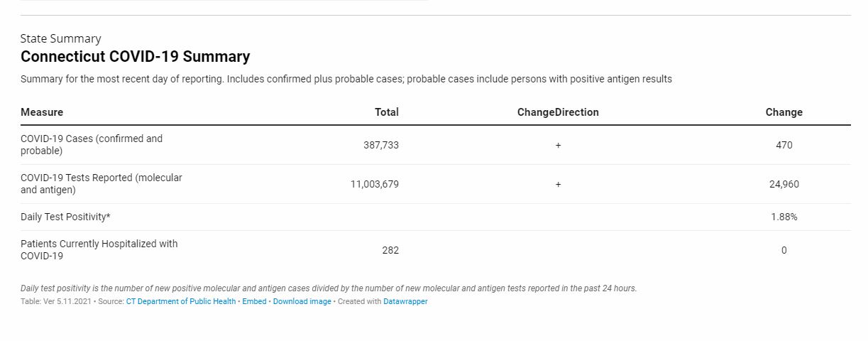Viewport: 868px width, 341px height.
Task: Click the 24,960 change value
Action: (x=784, y=184)
